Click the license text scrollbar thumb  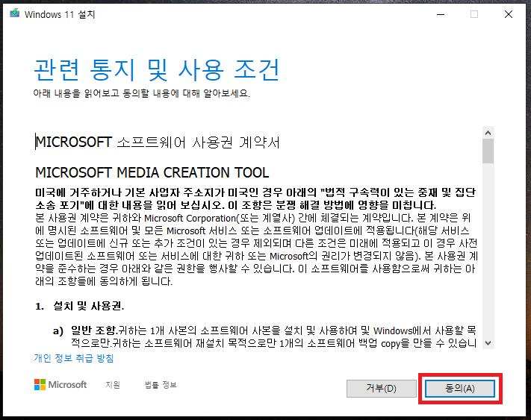[488, 151]
